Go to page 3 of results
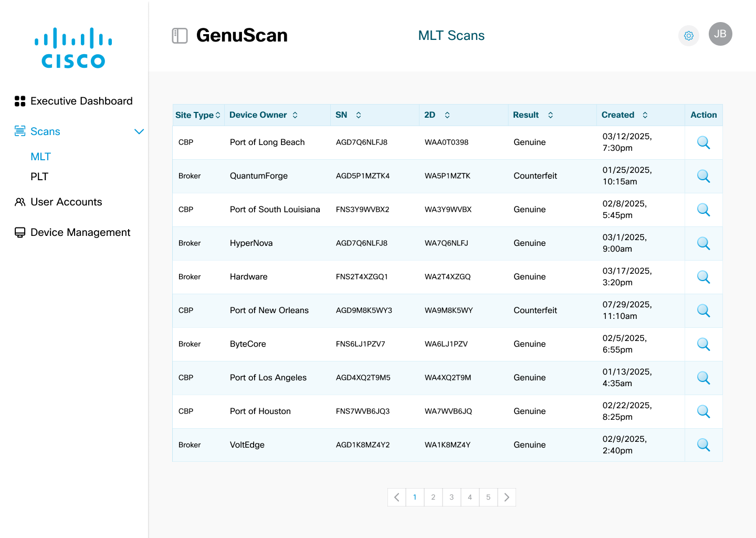The height and width of the screenshot is (538, 756). [x=451, y=497]
